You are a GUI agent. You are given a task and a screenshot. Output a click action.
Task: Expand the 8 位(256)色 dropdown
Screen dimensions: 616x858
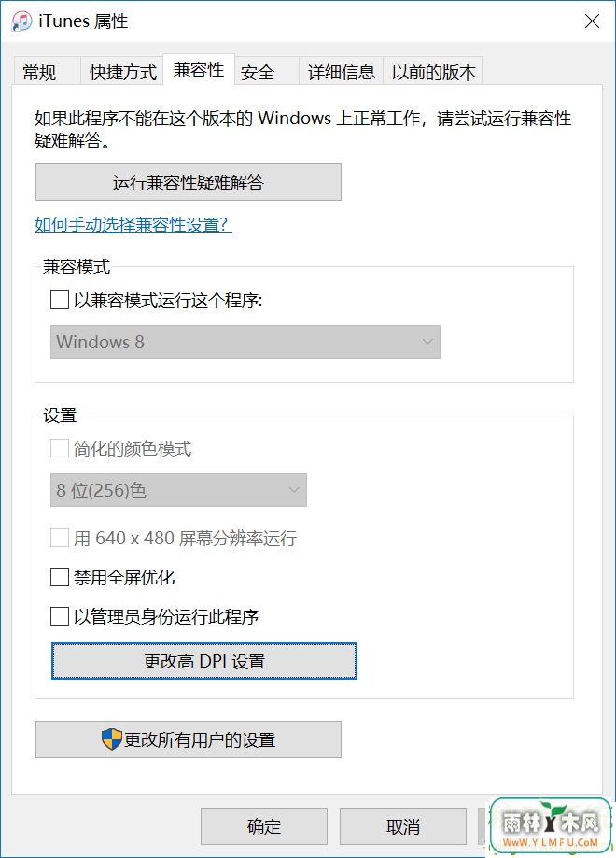(x=178, y=490)
